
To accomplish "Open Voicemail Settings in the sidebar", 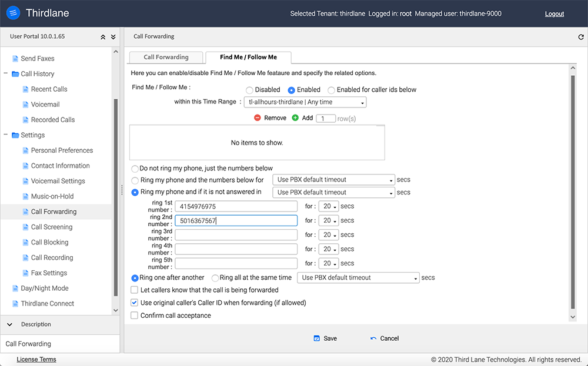I will coord(58,181).
